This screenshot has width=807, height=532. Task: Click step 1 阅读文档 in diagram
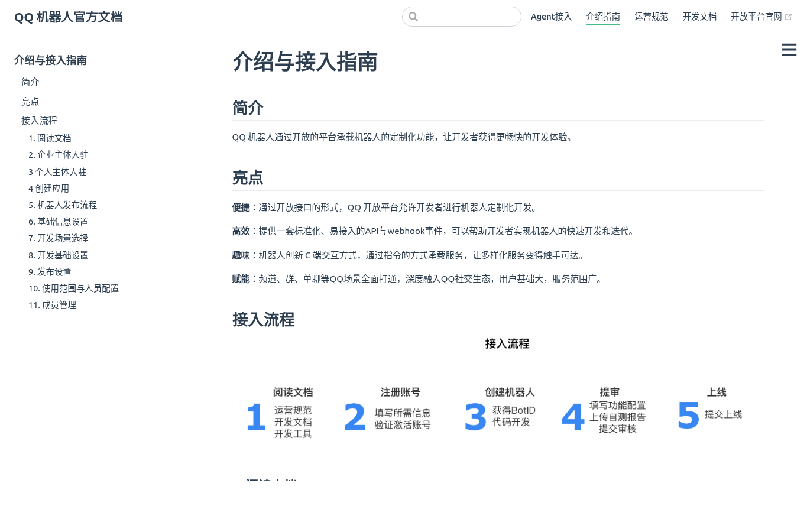293,392
